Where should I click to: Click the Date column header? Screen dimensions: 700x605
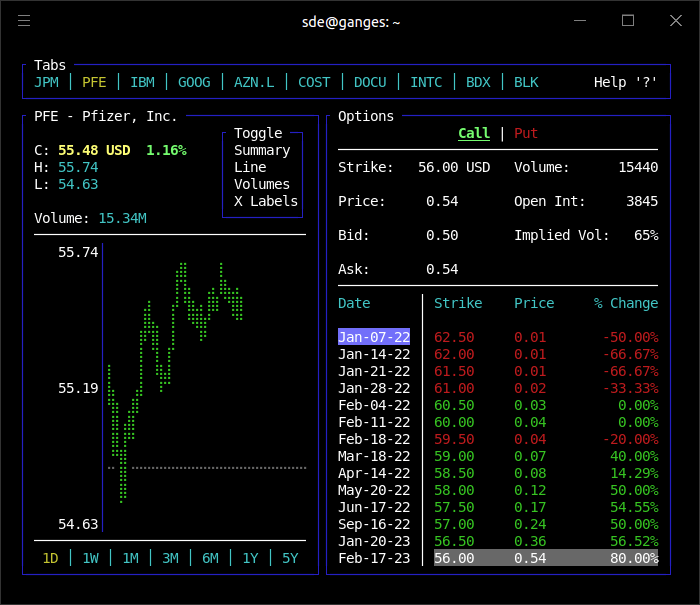[354, 303]
